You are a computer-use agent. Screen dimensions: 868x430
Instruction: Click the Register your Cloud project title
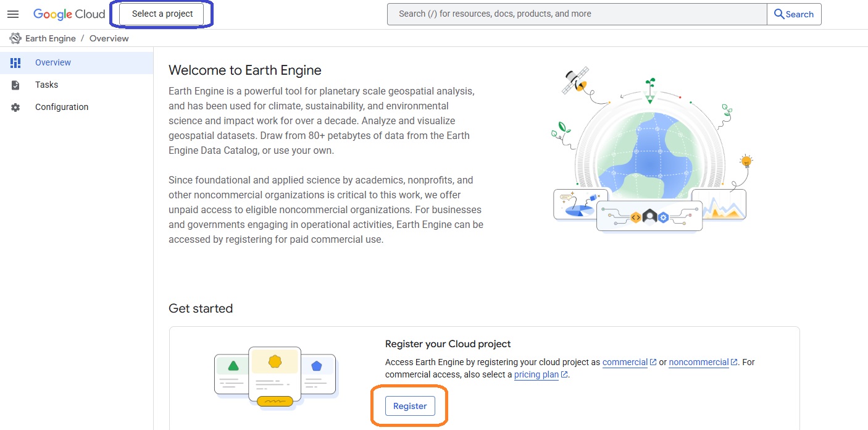[448, 344]
